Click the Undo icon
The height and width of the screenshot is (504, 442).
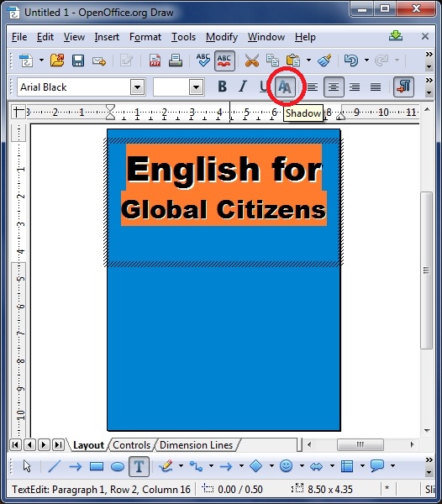351,60
